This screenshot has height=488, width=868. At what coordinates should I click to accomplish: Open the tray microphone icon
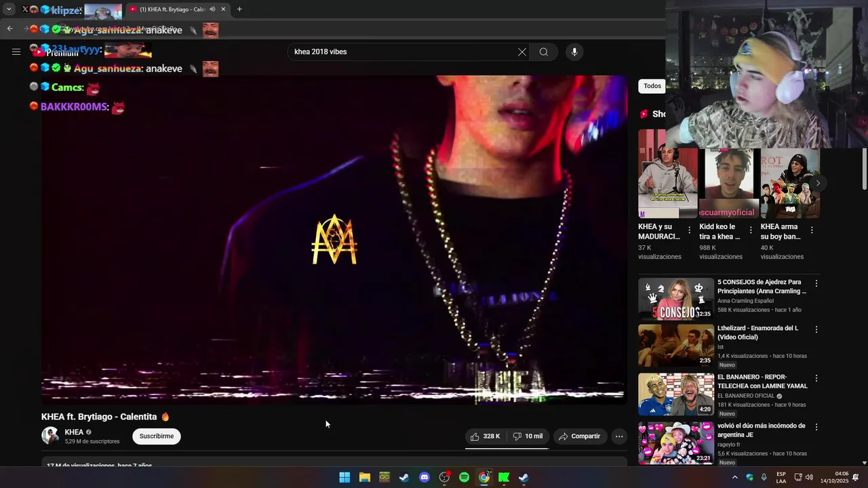point(764,477)
